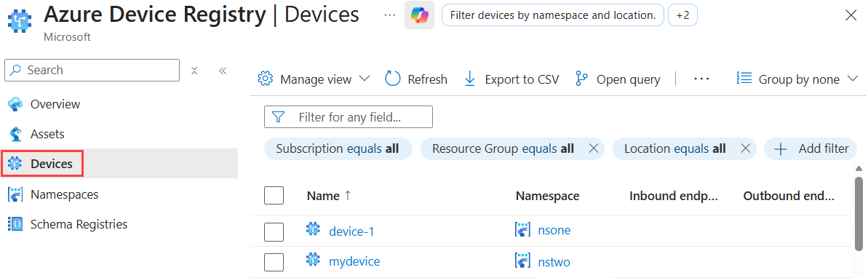Click Filter devices by namespace suggestion
The width and height of the screenshot is (868, 278).
[x=552, y=15]
